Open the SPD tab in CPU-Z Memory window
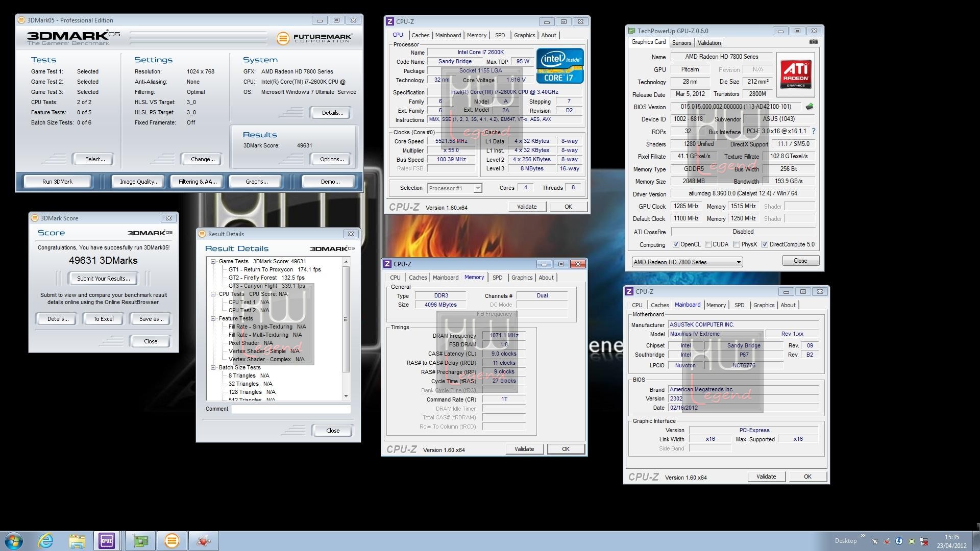Viewport: 980px width, 551px height. [x=497, y=278]
